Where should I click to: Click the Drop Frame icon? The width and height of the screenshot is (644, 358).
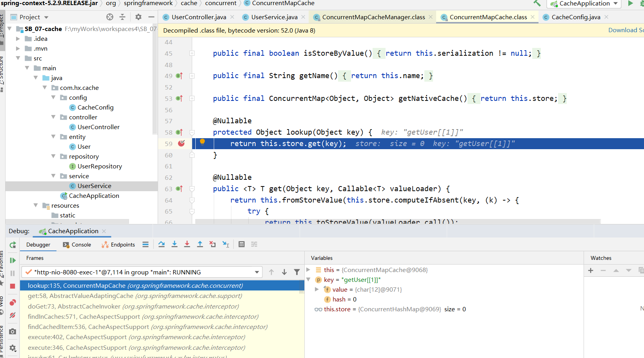point(213,244)
